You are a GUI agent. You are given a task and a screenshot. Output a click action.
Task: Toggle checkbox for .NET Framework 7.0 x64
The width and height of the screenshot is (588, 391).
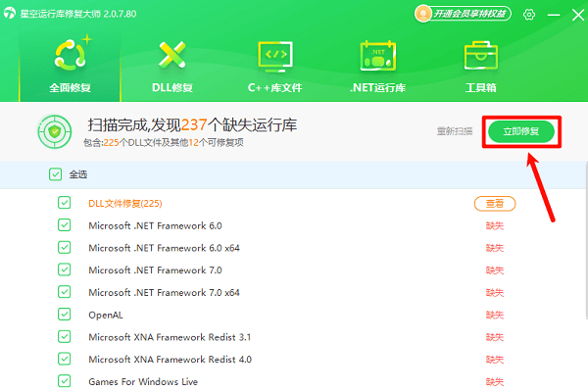point(64,292)
